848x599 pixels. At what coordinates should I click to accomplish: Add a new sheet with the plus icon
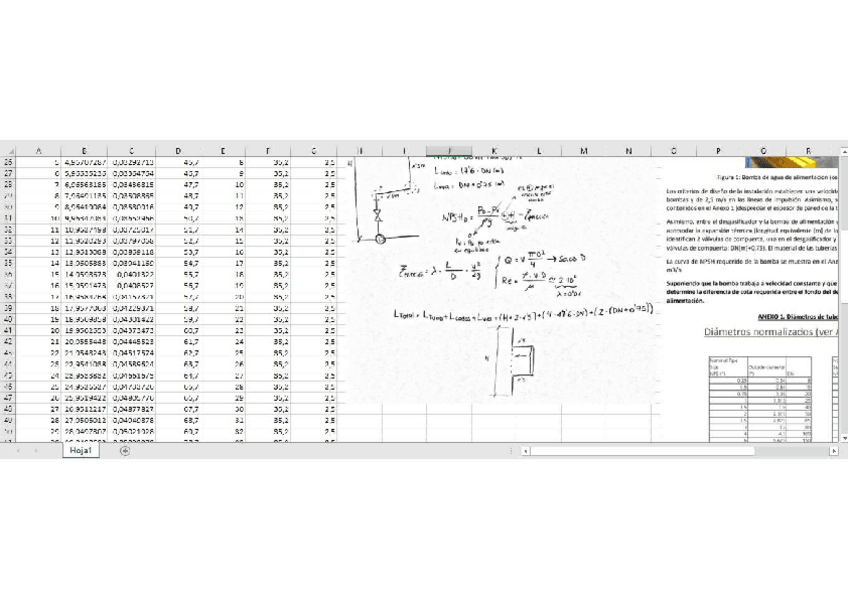(x=125, y=451)
